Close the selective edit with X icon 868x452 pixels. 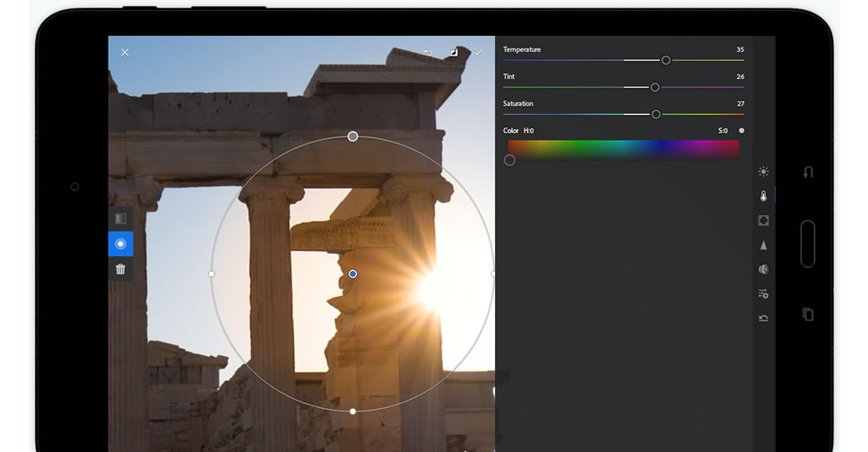coord(126,53)
